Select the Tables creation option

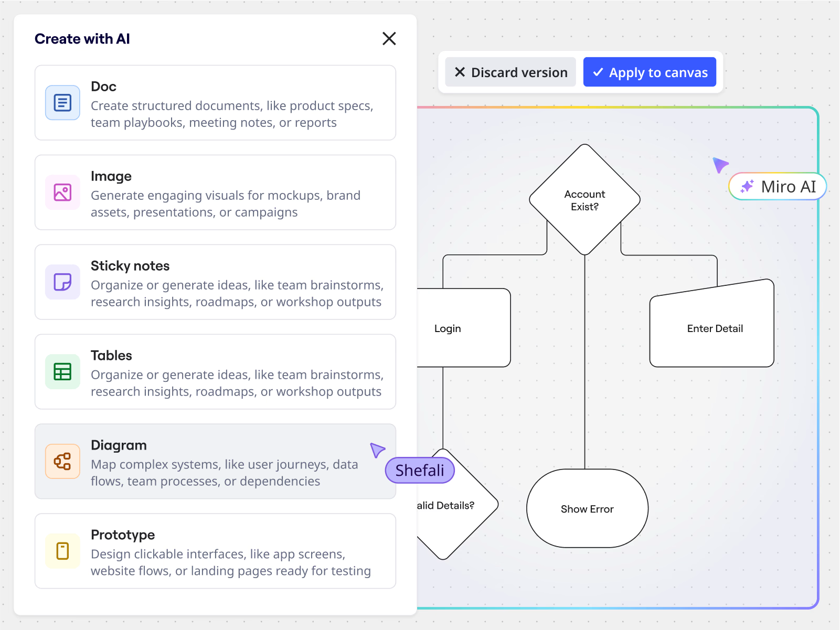coord(215,372)
